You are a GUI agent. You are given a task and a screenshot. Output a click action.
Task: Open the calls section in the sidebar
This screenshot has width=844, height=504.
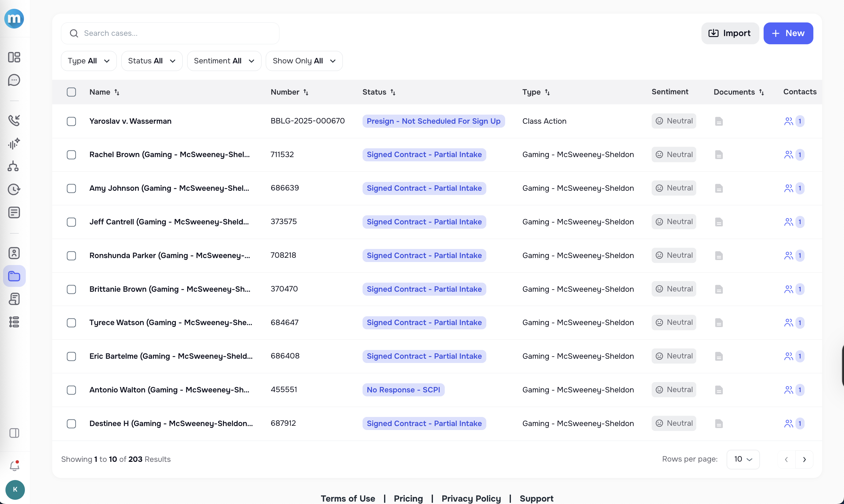pos(14,120)
